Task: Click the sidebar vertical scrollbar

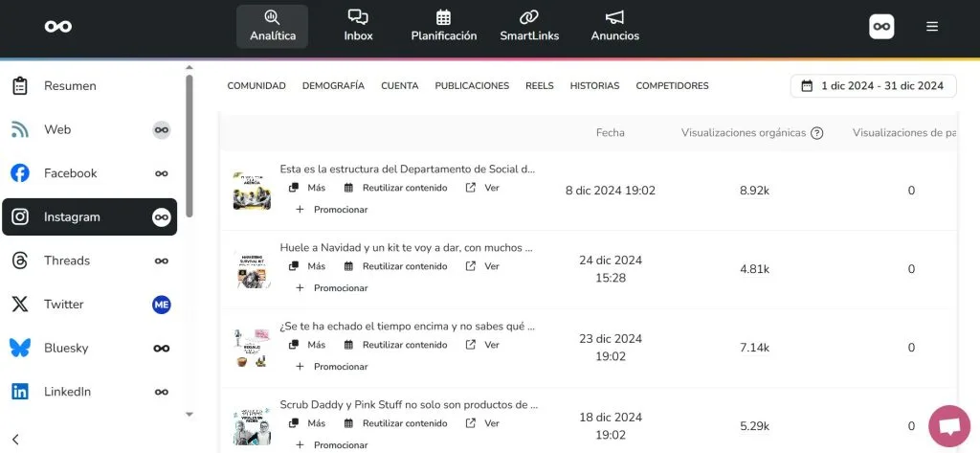Action: click(x=189, y=144)
